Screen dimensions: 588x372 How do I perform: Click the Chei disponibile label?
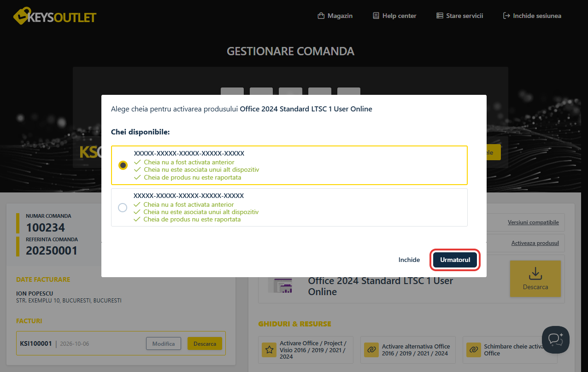point(141,132)
